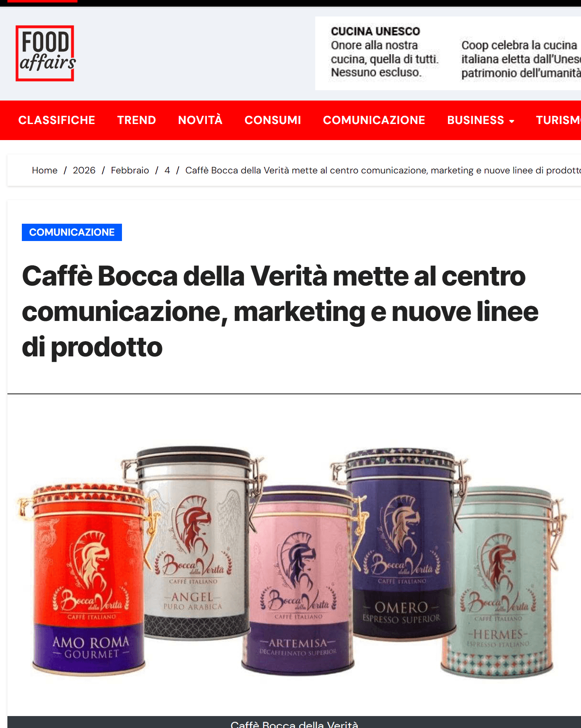Click the day 4 breadcrumb link
This screenshot has width=581, height=728.
(x=167, y=170)
